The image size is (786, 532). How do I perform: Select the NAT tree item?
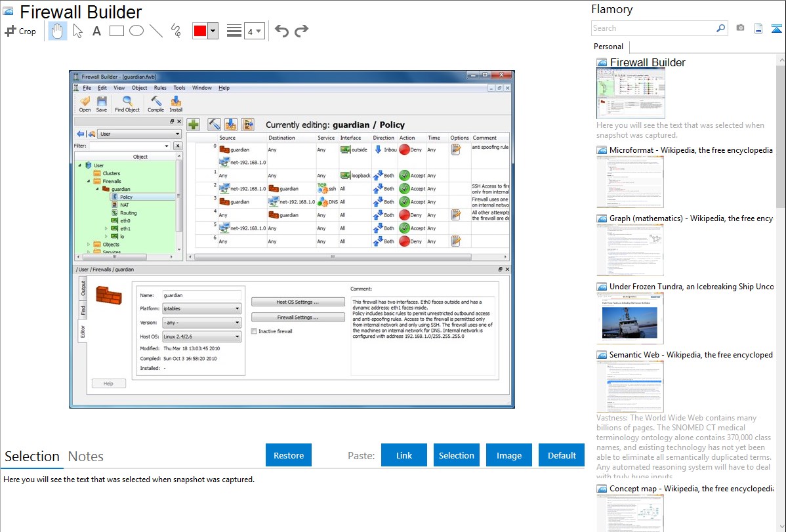click(x=124, y=205)
